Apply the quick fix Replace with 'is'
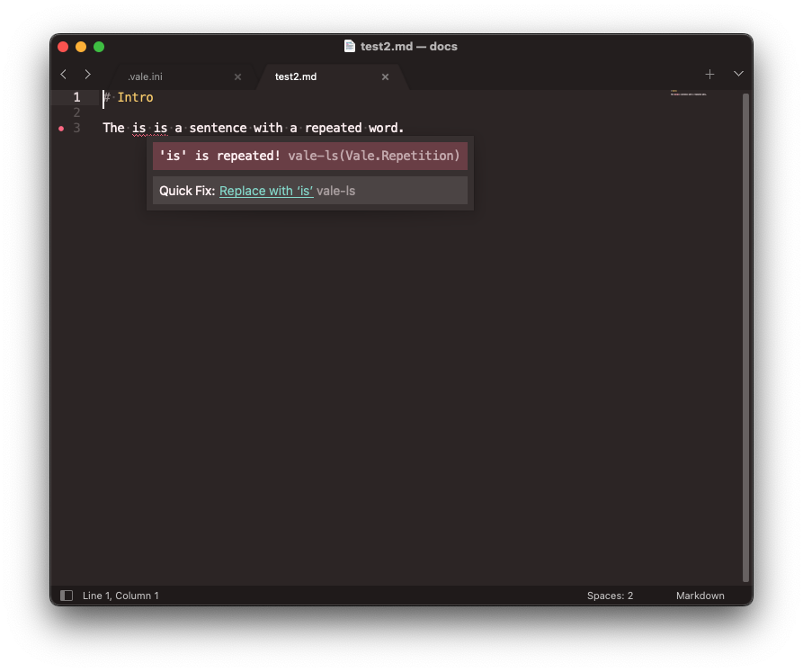 266,191
